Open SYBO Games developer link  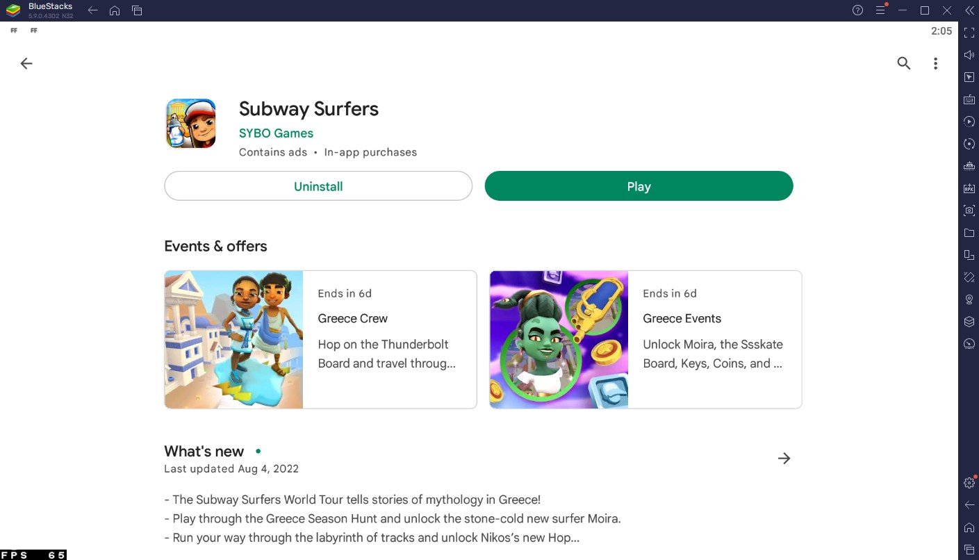coord(276,133)
